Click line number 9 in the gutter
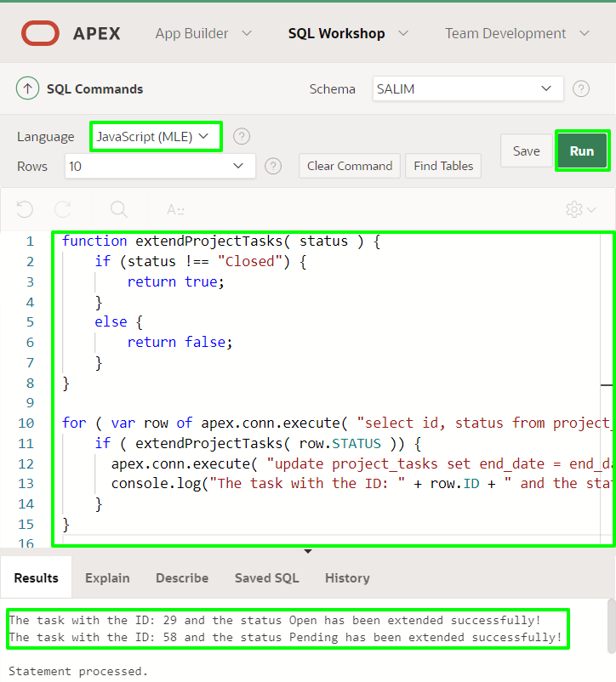 (x=30, y=403)
